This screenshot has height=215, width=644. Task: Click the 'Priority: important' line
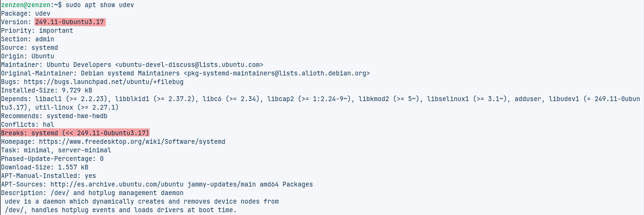click(37, 30)
